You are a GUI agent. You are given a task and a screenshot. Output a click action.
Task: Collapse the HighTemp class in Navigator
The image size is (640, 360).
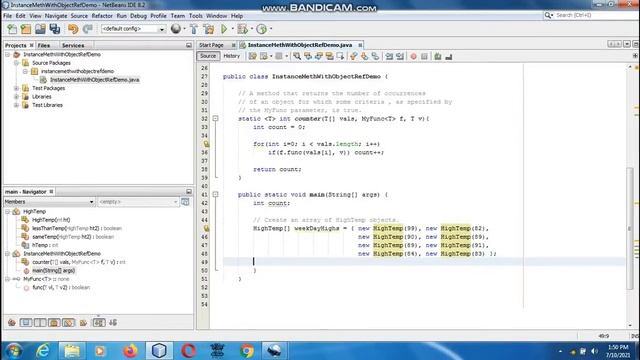click(x=7, y=211)
